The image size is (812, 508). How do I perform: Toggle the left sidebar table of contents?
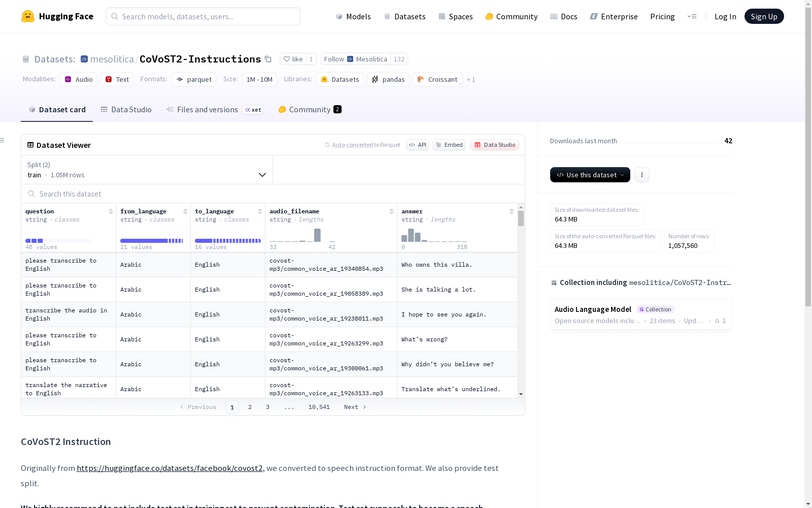3,140
